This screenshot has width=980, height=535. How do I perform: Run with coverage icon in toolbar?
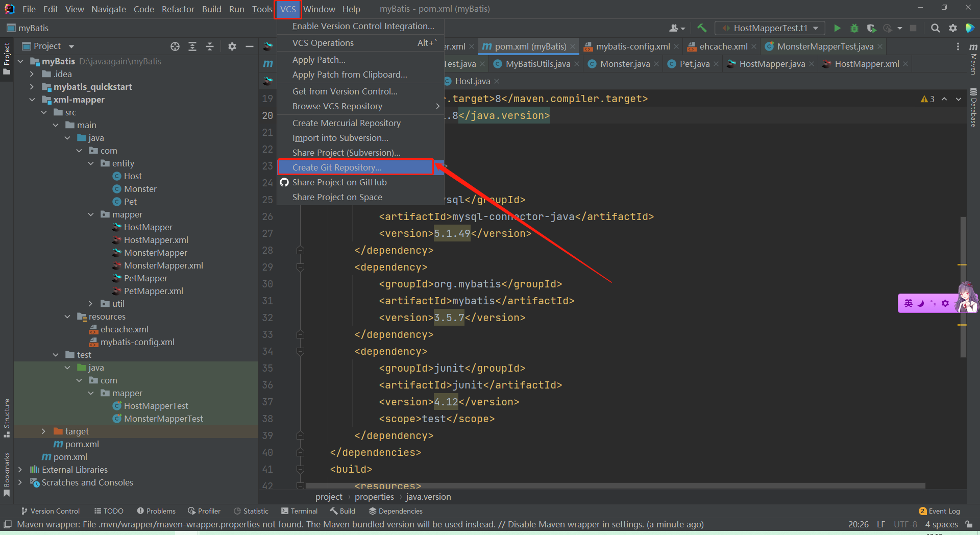[871, 28]
